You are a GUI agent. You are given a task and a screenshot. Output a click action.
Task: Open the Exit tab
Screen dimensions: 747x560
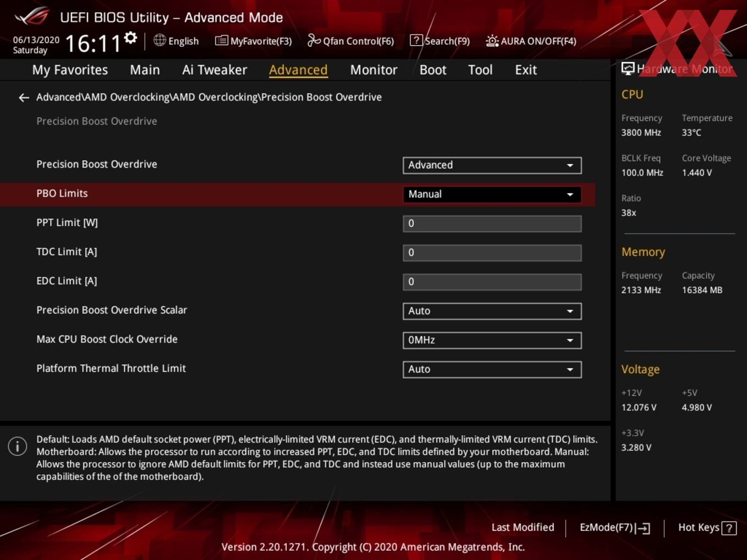click(526, 70)
